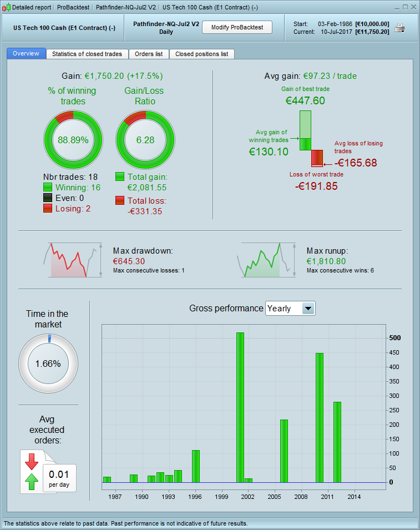Click the Even: 0 label
This screenshot has width=420, height=530.
(x=69, y=198)
